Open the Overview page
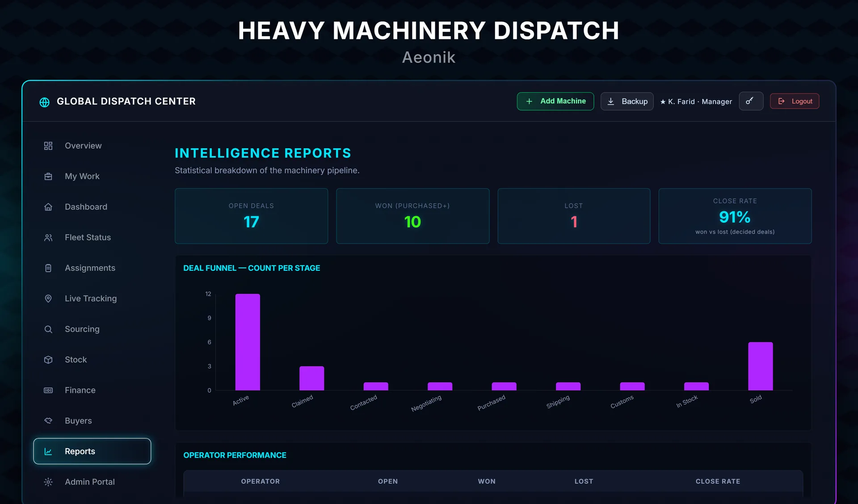This screenshot has width=858, height=504. (x=92, y=146)
